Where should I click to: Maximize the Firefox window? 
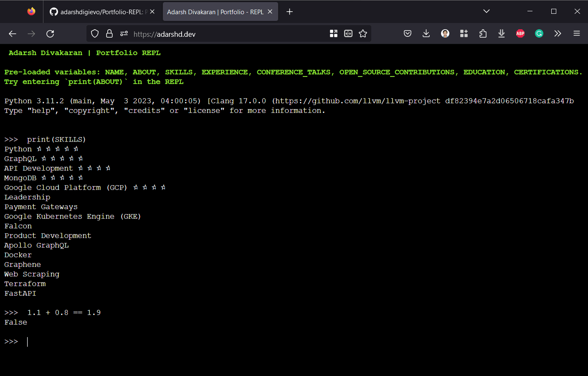point(554,11)
